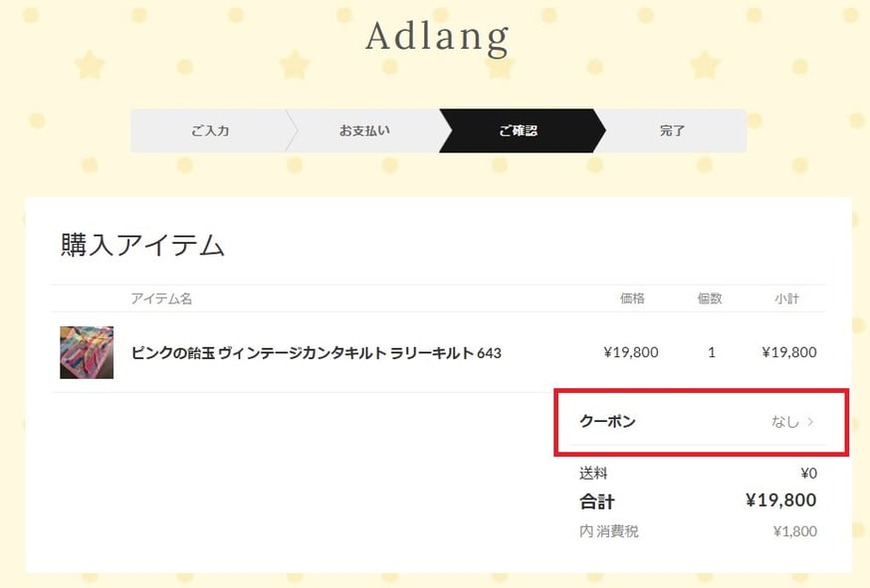Go to the お支払い step

pyautogui.click(x=364, y=131)
